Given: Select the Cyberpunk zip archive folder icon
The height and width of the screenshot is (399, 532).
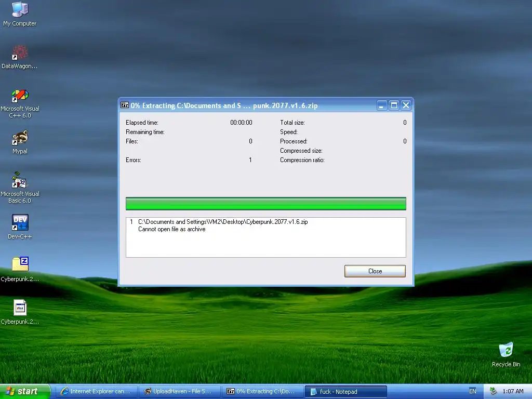Looking at the screenshot, I should click(20, 270).
